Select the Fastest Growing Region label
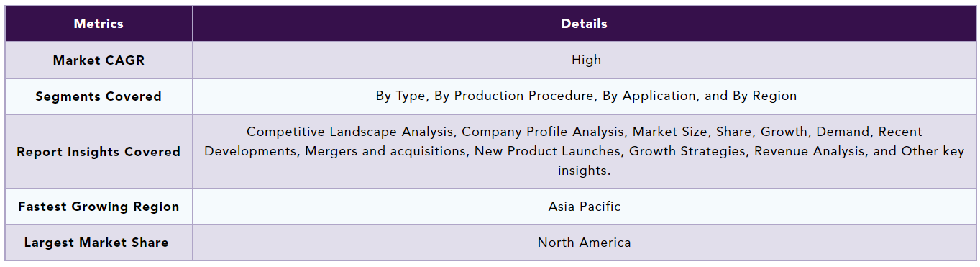This screenshot has height=267, width=980. (x=99, y=207)
